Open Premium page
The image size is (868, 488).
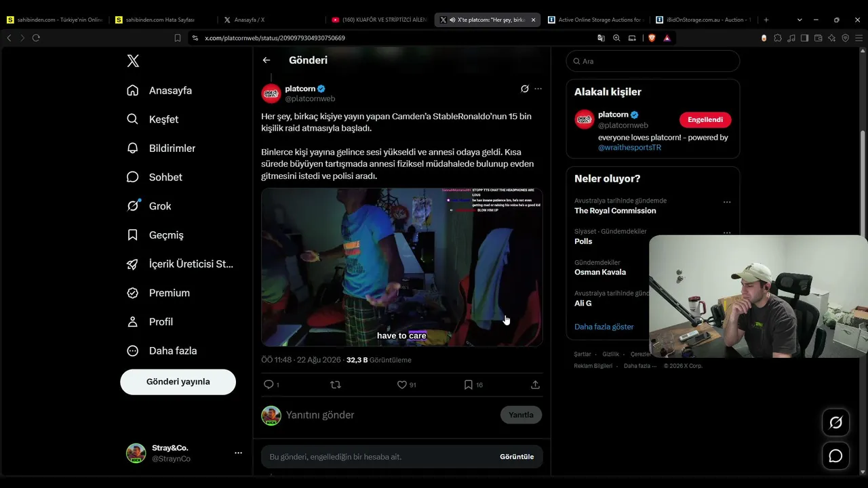(158, 293)
